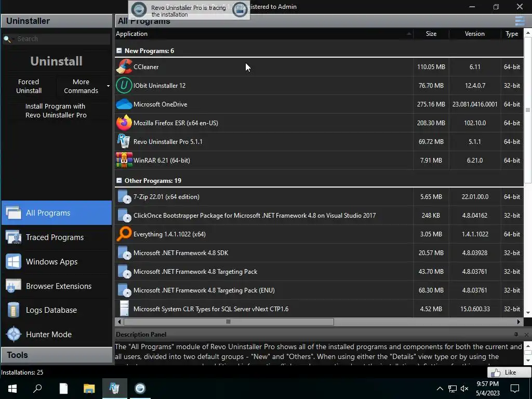Open the Windows Apps module

tap(57, 262)
